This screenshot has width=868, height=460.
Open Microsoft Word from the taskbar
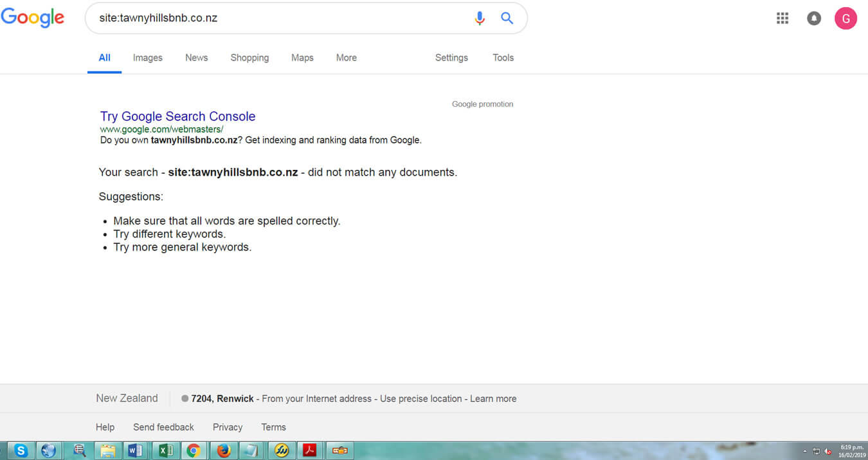click(x=136, y=450)
